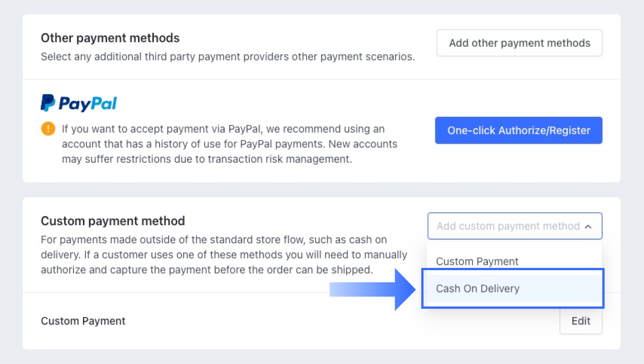Click the PayPal logo
This screenshot has height=364, width=644.
click(x=79, y=103)
